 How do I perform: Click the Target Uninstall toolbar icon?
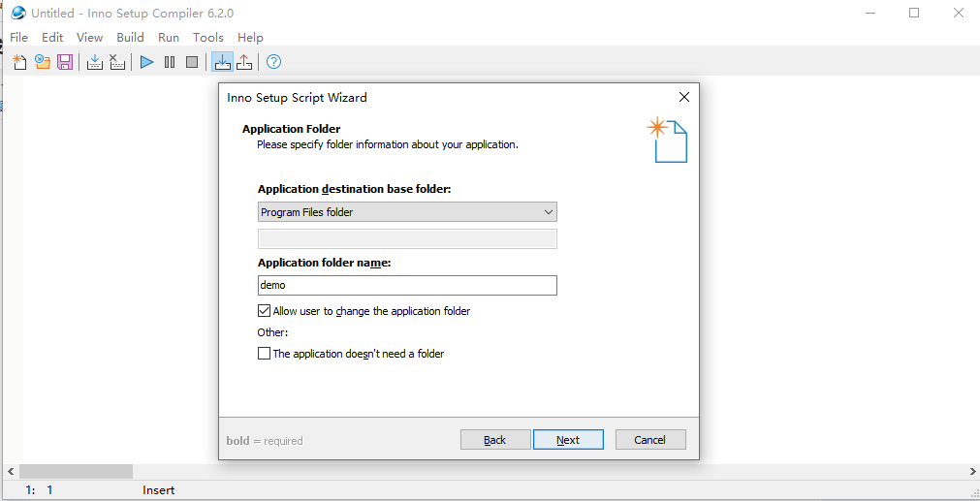(244, 62)
